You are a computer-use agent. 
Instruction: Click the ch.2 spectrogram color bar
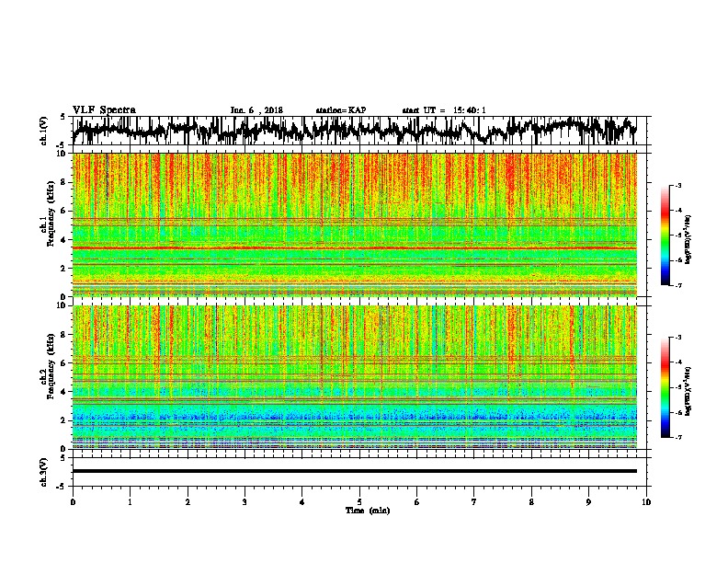pos(665,387)
